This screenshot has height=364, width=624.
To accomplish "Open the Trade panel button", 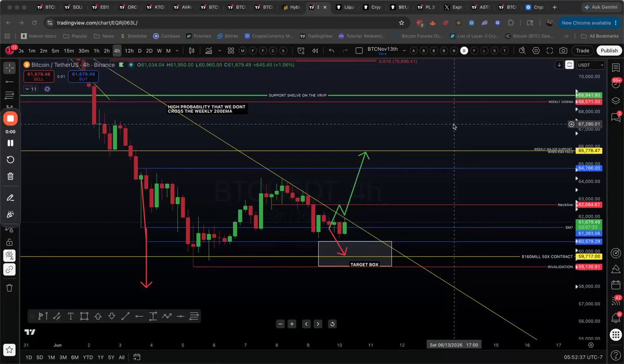I will pyautogui.click(x=582, y=50).
